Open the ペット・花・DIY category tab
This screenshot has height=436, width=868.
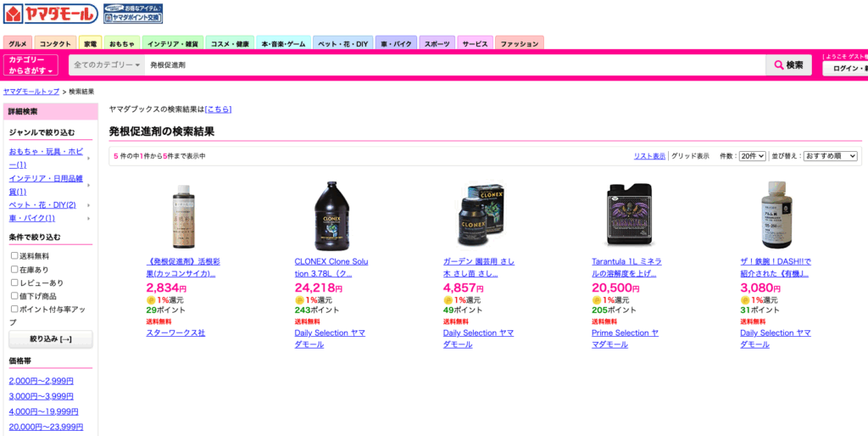[x=343, y=43]
